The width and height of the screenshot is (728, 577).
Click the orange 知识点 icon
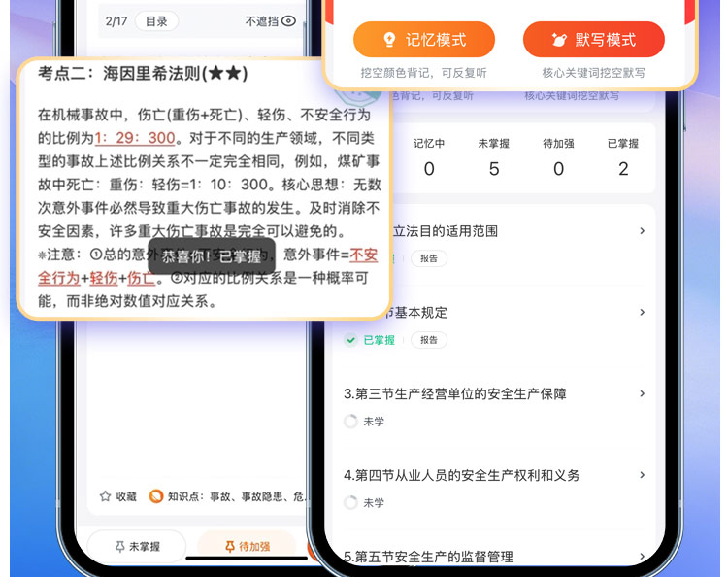point(155,496)
